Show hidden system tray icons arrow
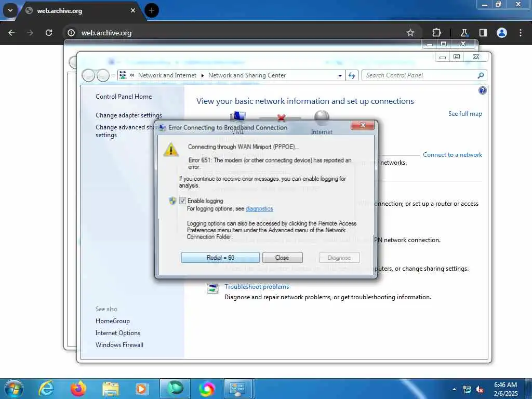The image size is (532, 399). coord(454,389)
